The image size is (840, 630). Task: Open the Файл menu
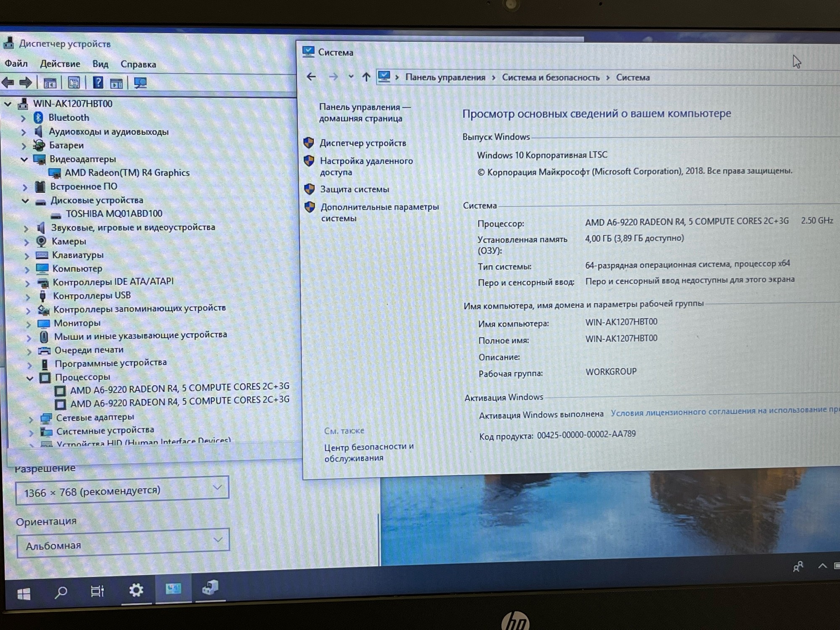tap(16, 63)
